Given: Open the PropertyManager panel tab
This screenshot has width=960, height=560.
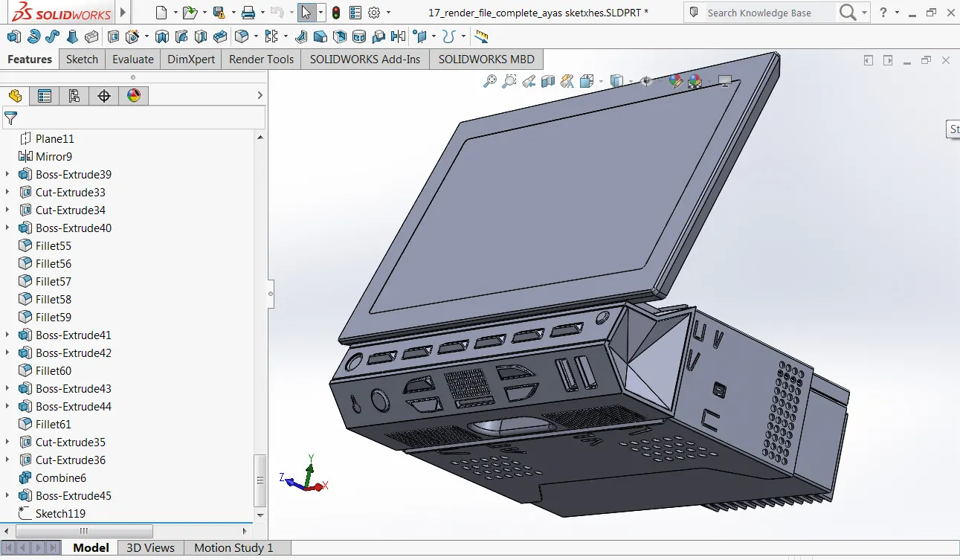Looking at the screenshot, I should 45,95.
